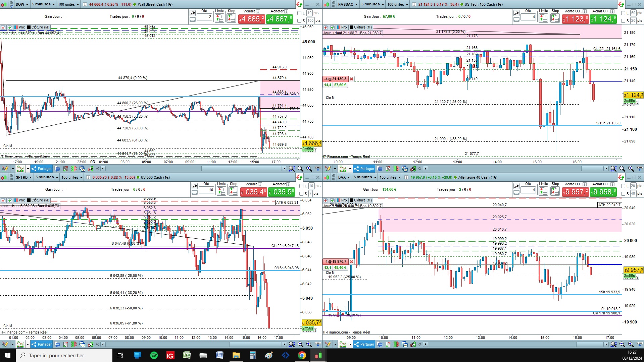Open DOW chart 100 unités dropdown

point(68,4)
